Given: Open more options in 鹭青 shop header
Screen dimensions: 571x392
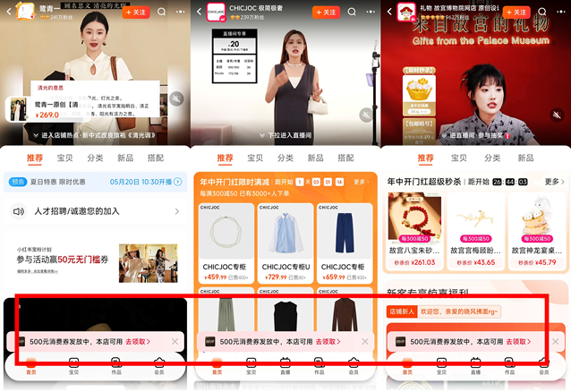Looking at the screenshot, I should tap(180, 12).
